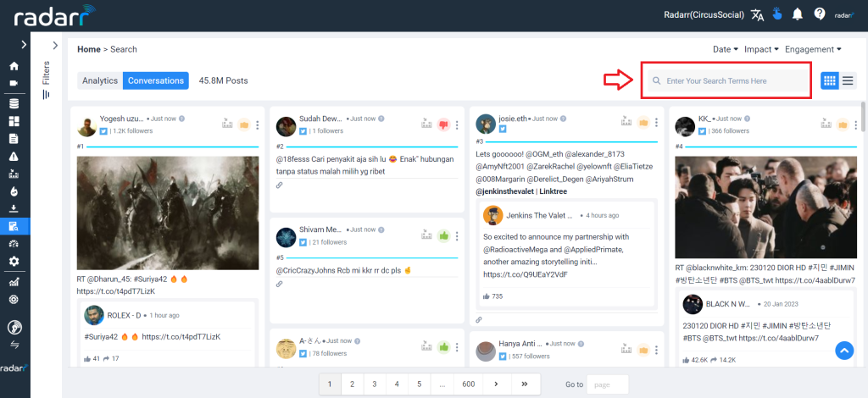The width and height of the screenshot is (868, 398).
Task: Click the blue hand tap icon in header
Action: tap(777, 14)
